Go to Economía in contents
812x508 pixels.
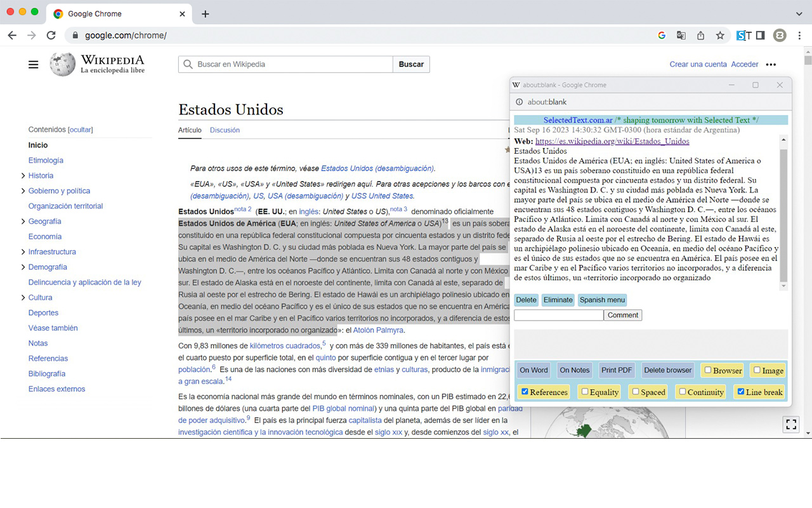[45, 237]
